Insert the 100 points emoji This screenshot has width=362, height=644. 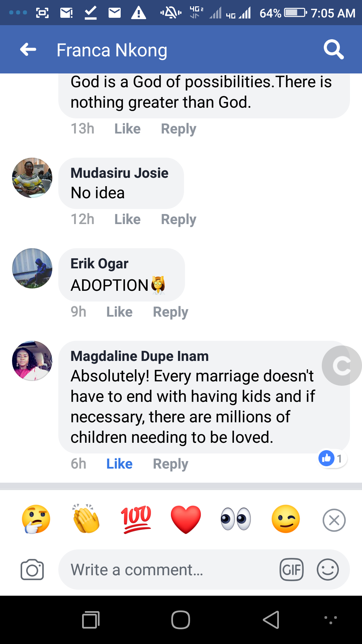click(136, 519)
